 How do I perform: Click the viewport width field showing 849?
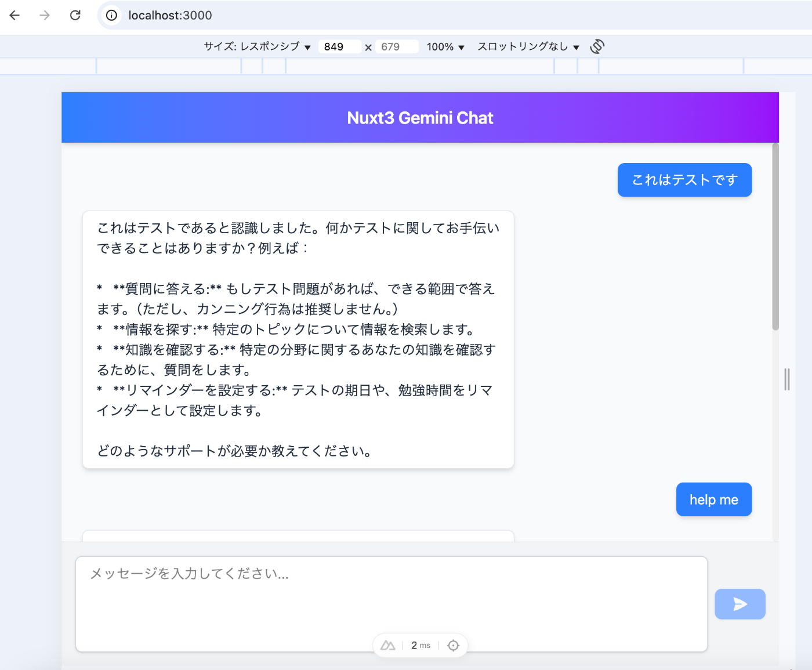click(x=339, y=46)
